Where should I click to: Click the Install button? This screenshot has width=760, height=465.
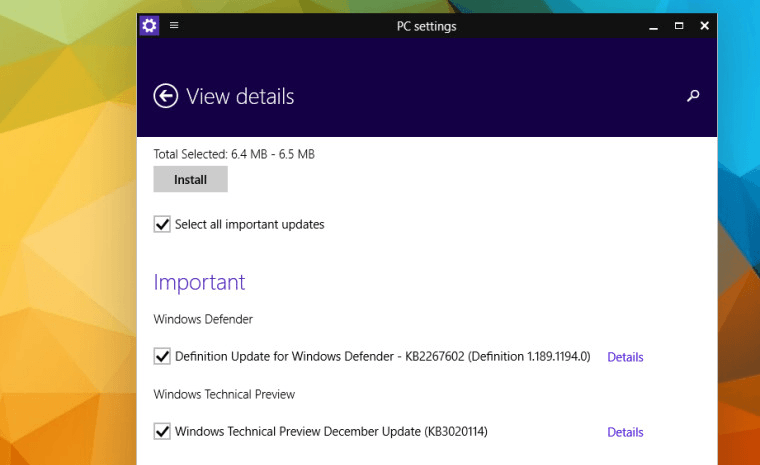190,179
